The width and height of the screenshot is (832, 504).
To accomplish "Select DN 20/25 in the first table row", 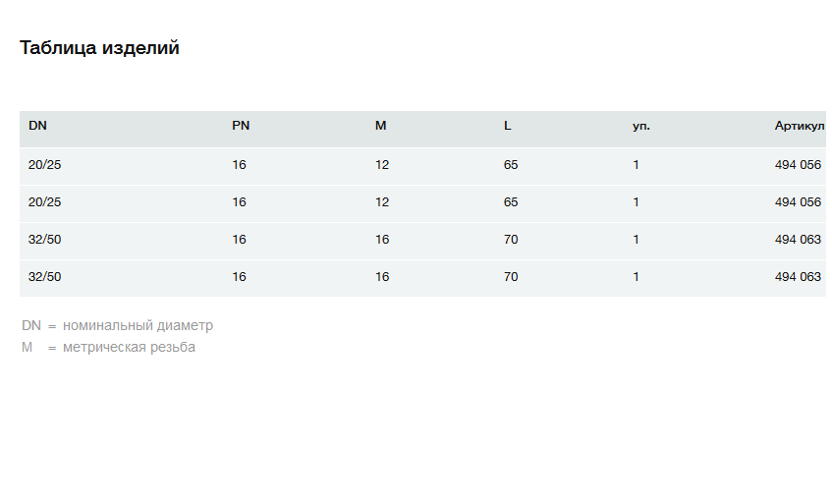I will [x=45, y=165].
